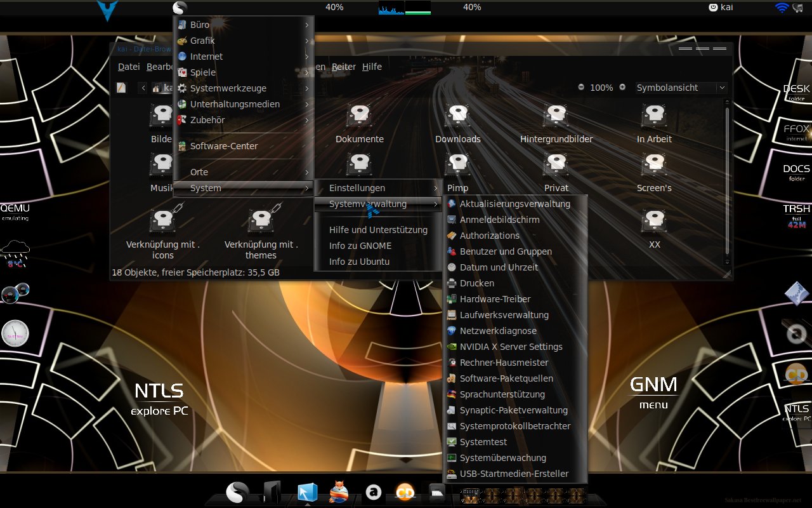Click the Systemüberwachung icon
Screen dimensions: 812x508
pyautogui.click(x=452, y=458)
